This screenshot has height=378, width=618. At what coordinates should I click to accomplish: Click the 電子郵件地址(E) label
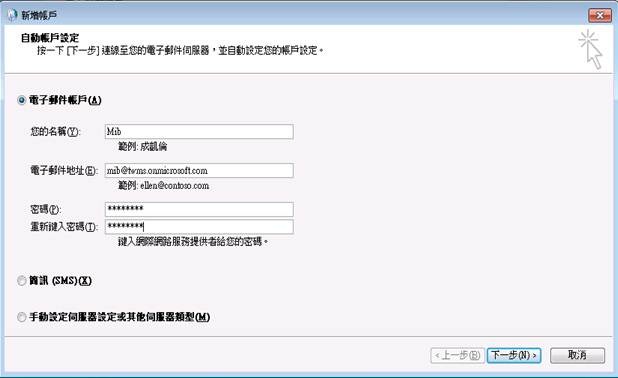pyautogui.click(x=64, y=171)
